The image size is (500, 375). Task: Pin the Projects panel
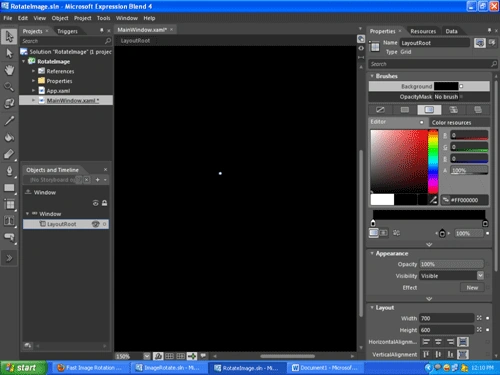(102, 31)
